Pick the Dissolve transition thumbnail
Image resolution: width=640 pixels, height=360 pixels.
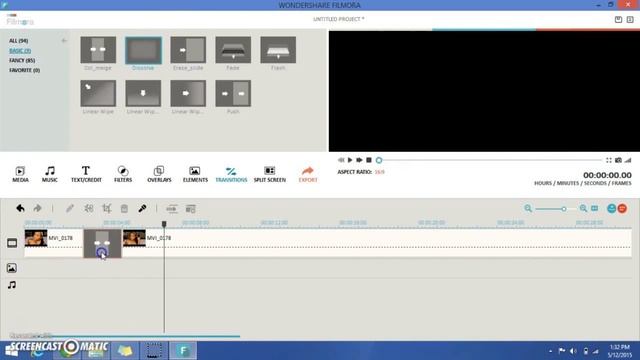click(x=143, y=50)
